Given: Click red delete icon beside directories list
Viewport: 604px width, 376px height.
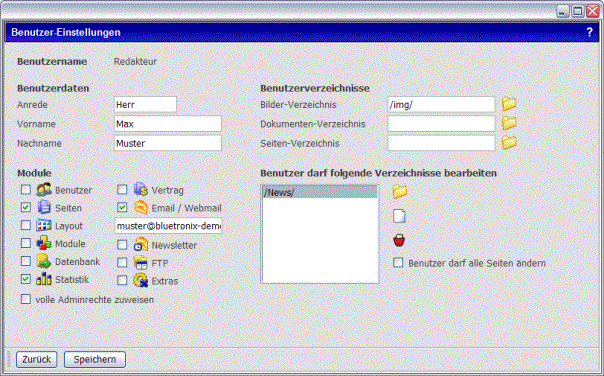Looking at the screenshot, I should coord(399,240).
